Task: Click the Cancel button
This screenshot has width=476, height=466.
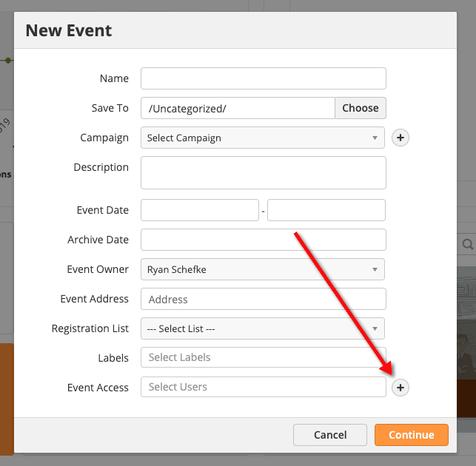Action: pos(330,435)
